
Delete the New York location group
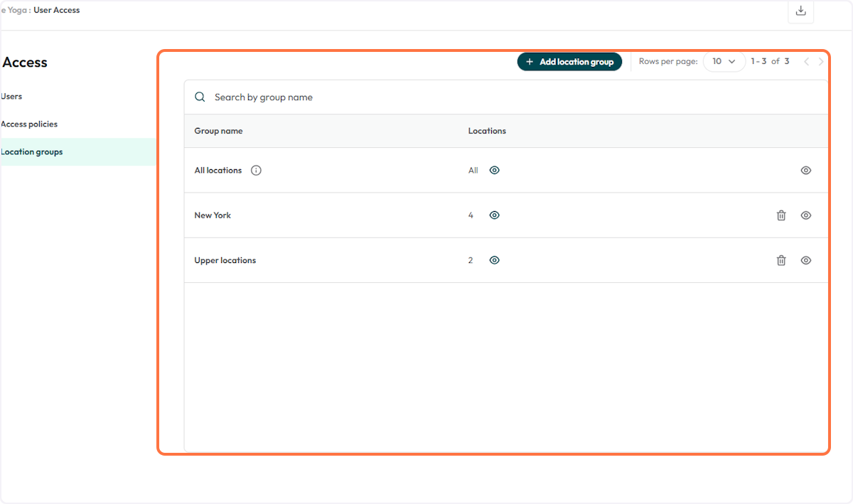pos(781,215)
